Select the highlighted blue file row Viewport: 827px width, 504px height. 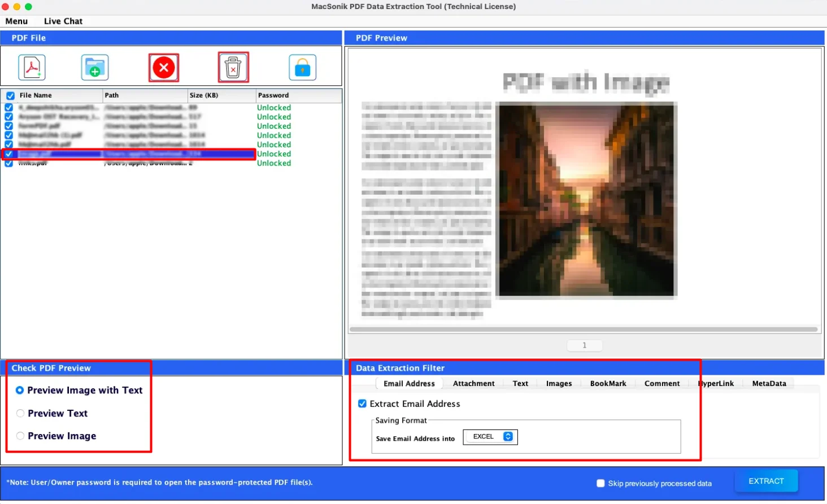[129, 154]
